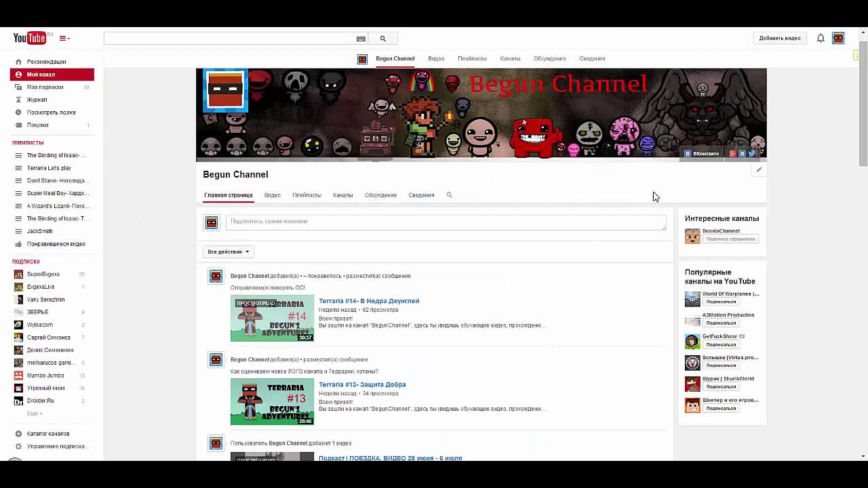Click Сведения in the sticky top channel bar
Viewport: 868px width, 488px height.
click(592, 59)
